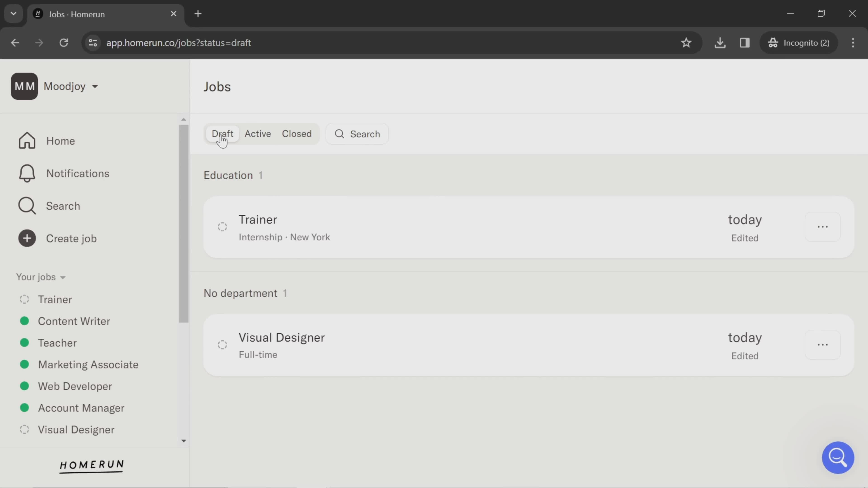Bookmark this page with the star icon
Viewport: 868px width, 488px height.
click(686, 43)
